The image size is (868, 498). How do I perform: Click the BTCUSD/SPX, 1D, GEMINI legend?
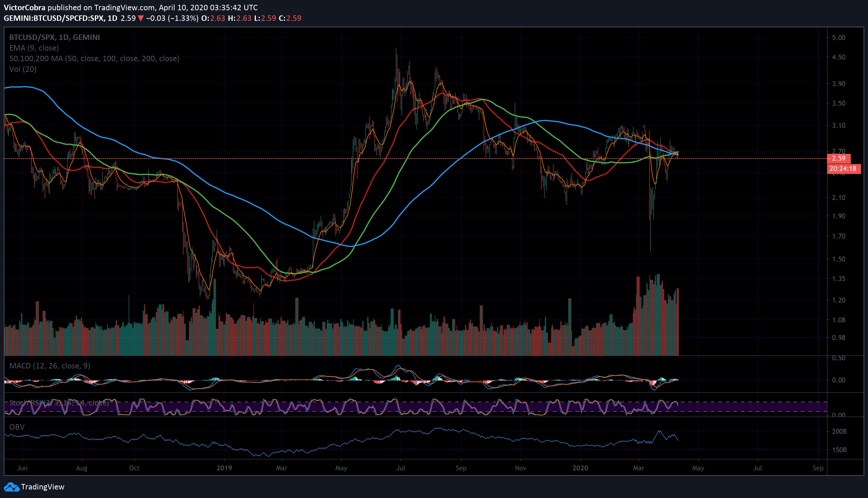pyautogui.click(x=55, y=37)
